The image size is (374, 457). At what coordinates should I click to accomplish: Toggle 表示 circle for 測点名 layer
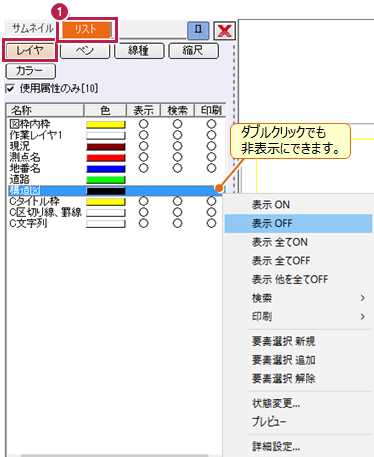pos(144,157)
